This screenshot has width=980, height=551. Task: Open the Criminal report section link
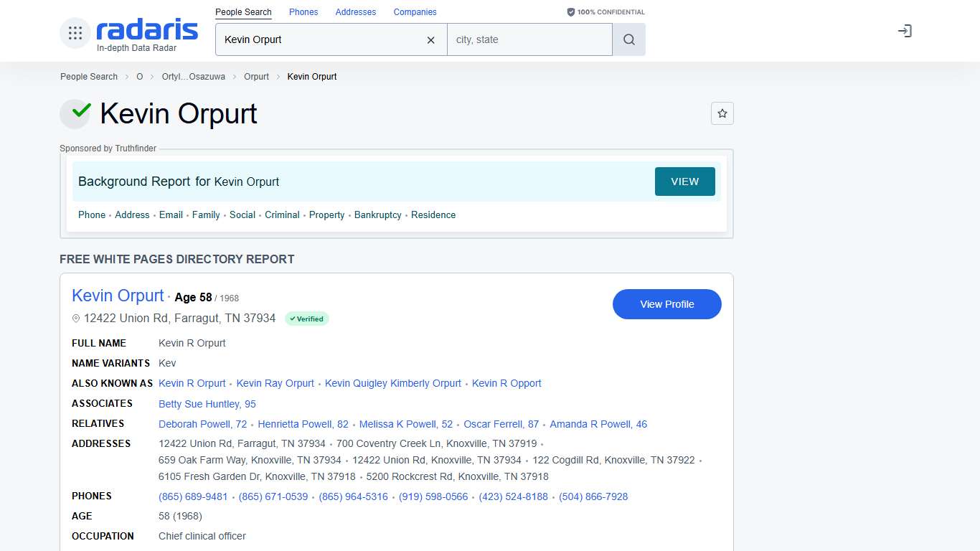pos(282,215)
